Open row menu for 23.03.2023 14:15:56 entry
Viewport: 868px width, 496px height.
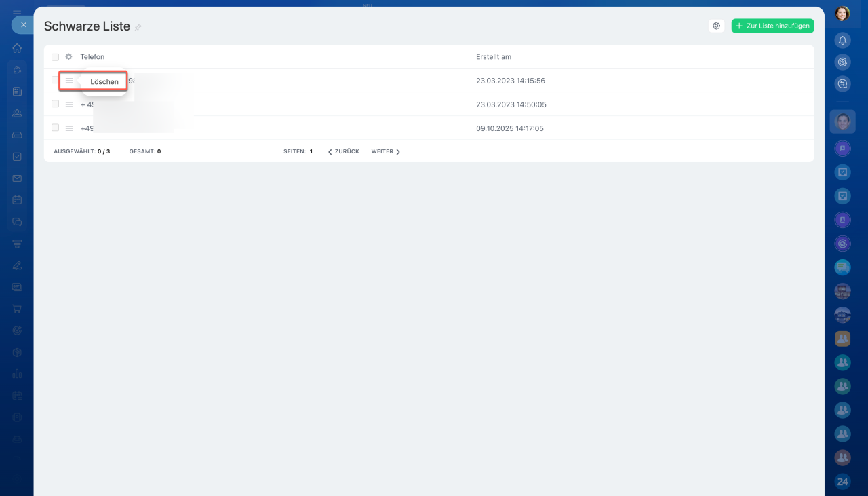(x=69, y=81)
